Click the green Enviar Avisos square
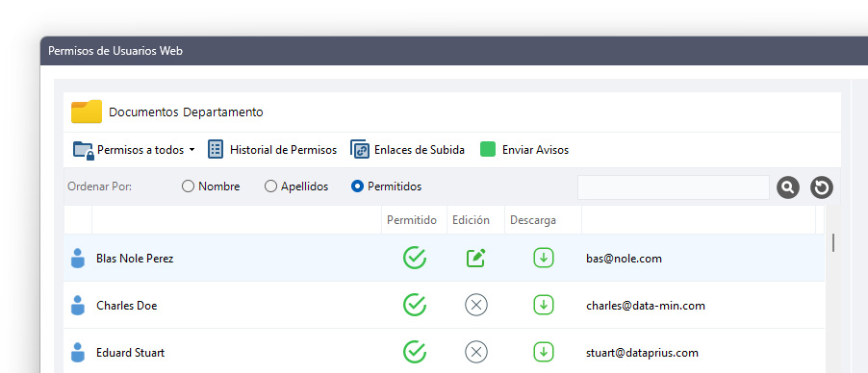This screenshot has height=373, width=868. click(488, 149)
